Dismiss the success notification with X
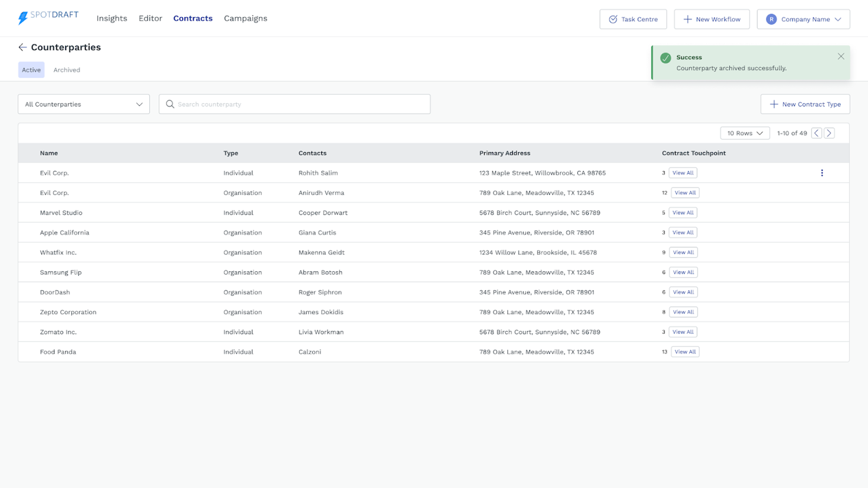Image resolution: width=868 pixels, height=488 pixels. pyautogui.click(x=840, y=56)
